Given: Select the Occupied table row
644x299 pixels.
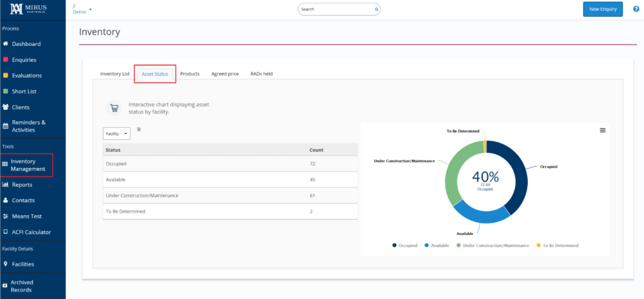Looking at the screenshot, I should click(230, 164).
